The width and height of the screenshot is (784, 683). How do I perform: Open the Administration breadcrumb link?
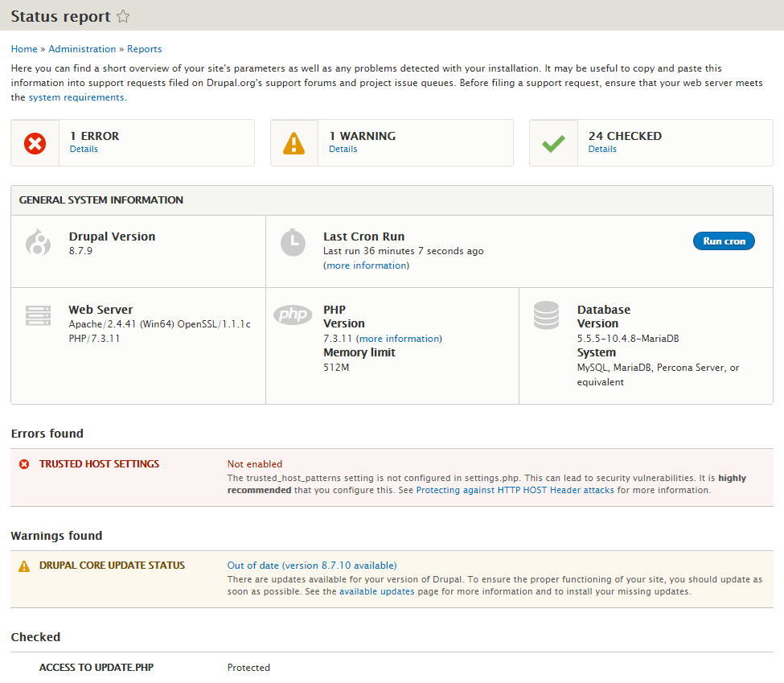click(82, 49)
